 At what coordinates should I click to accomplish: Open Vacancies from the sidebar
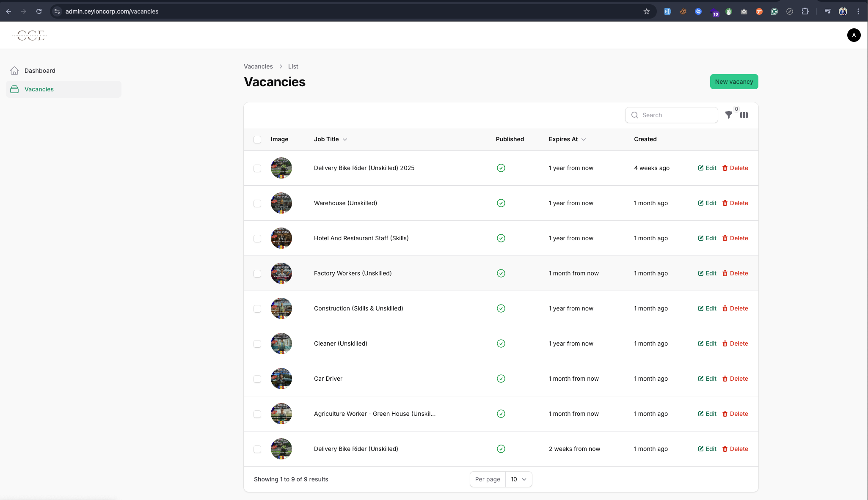point(63,89)
